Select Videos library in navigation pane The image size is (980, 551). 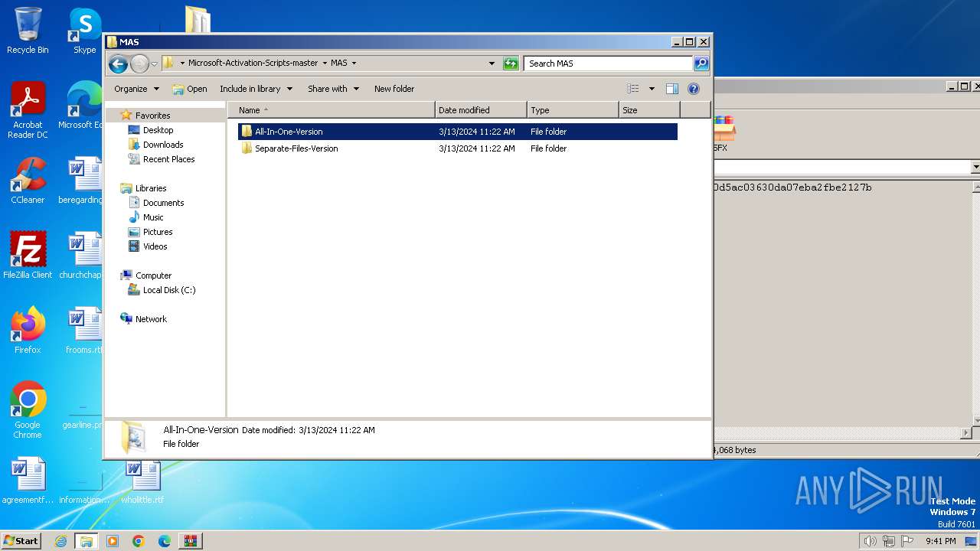click(155, 246)
